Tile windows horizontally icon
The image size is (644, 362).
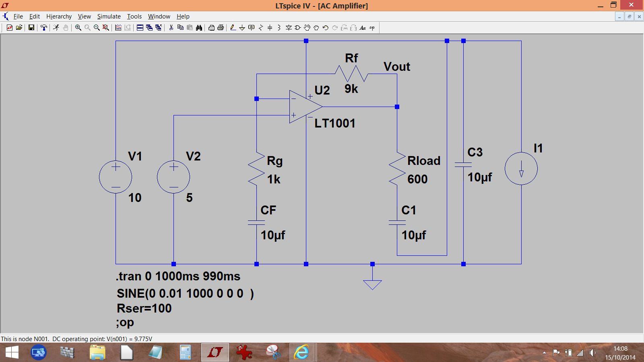click(140, 28)
